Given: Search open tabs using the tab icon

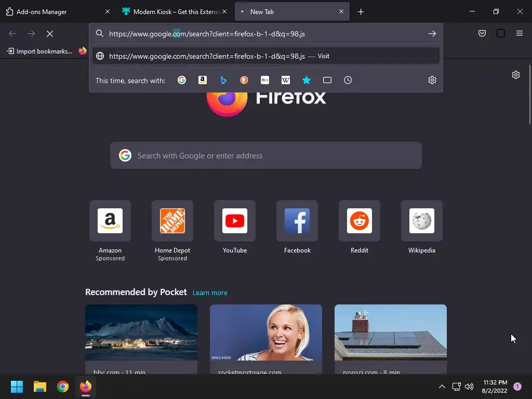Looking at the screenshot, I should coord(327,80).
